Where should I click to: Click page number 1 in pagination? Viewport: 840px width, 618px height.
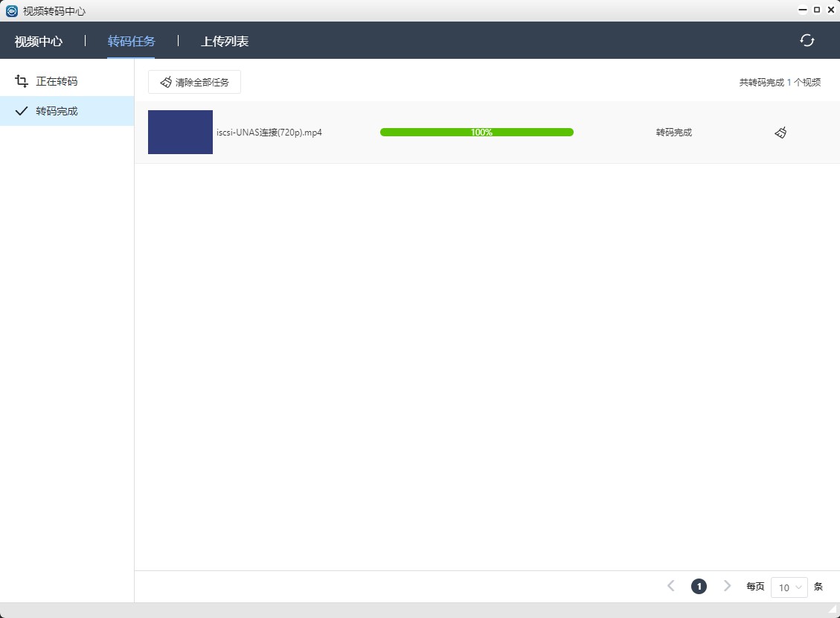coord(699,586)
